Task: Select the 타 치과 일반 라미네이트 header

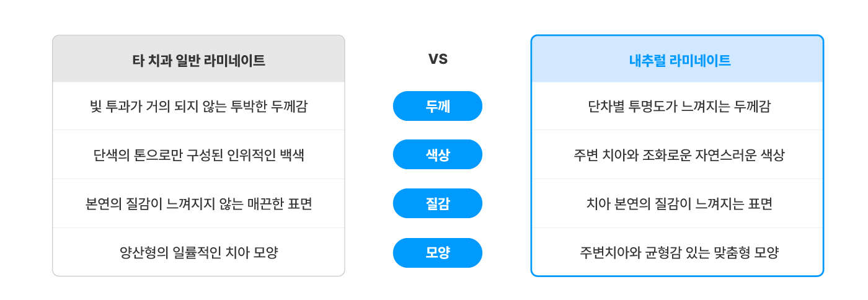Action: [x=198, y=59]
